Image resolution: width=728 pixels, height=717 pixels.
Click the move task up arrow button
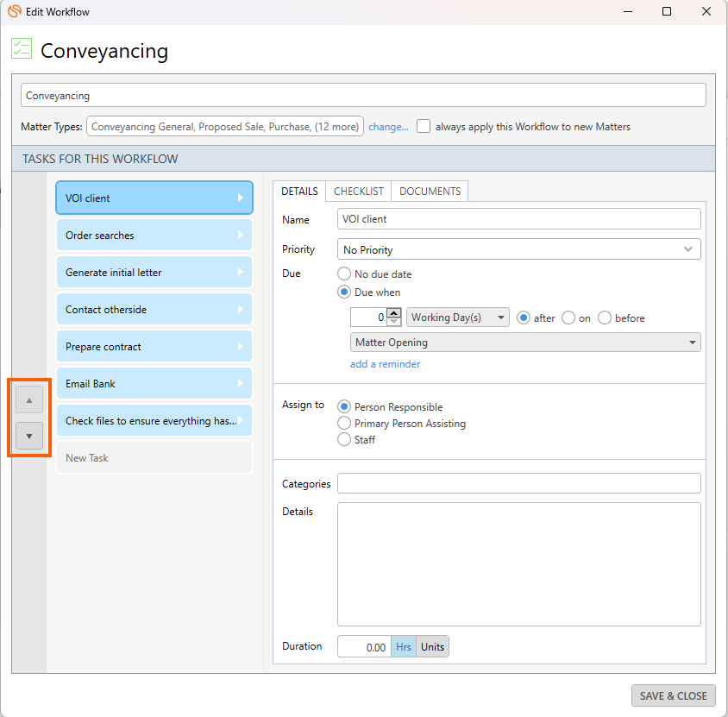coord(28,400)
